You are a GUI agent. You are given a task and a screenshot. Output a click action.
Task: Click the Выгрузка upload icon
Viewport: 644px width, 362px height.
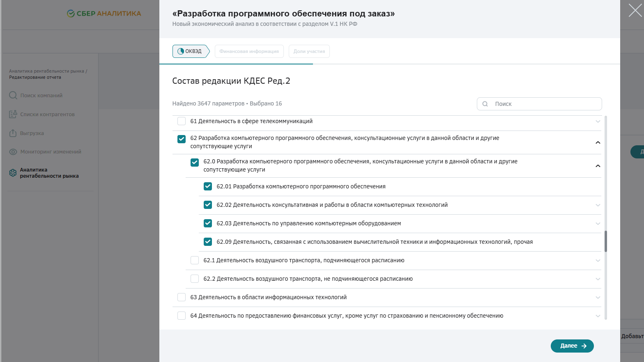13,133
